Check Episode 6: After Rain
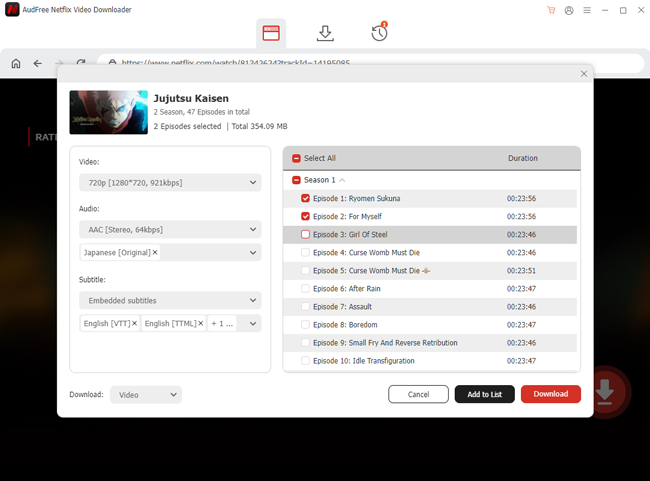Image resolution: width=650 pixels, height=481 pixels. click(x=306, y=289)
